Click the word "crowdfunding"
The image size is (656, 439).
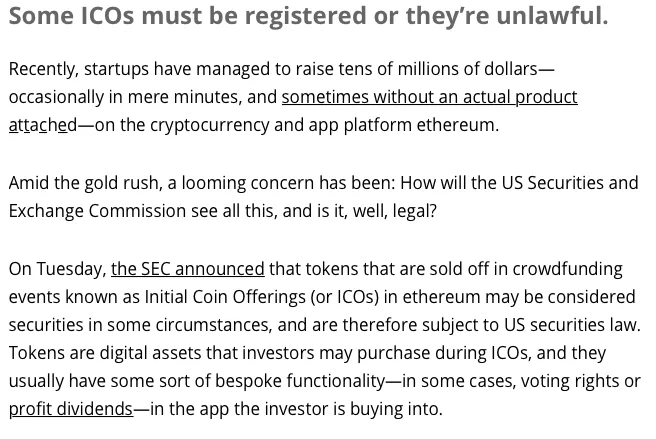pos(567,269)
